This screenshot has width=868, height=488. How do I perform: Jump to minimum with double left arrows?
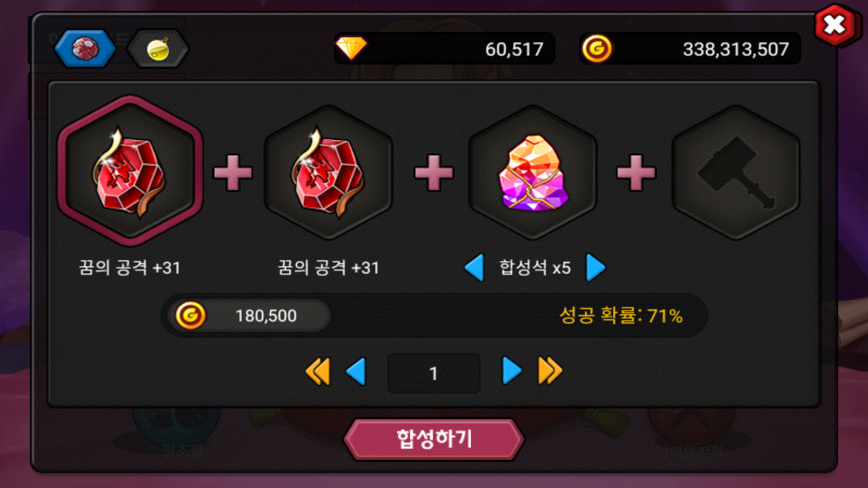318,372
